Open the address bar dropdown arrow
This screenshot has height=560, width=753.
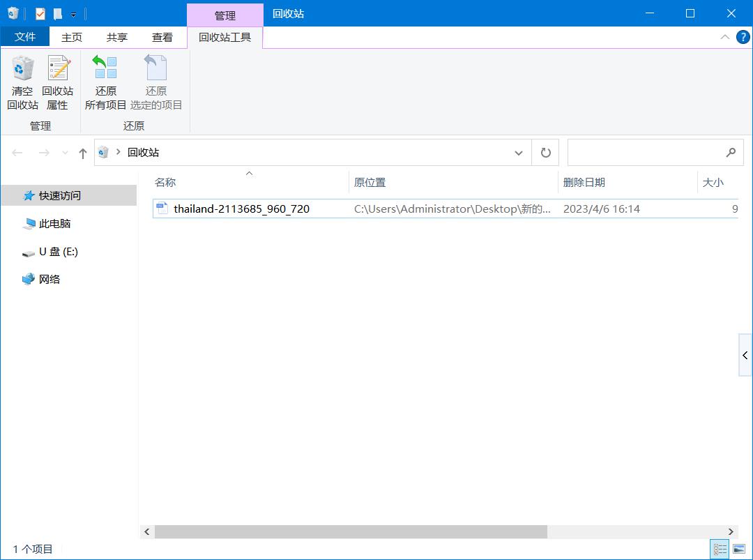tap(518, 152)
